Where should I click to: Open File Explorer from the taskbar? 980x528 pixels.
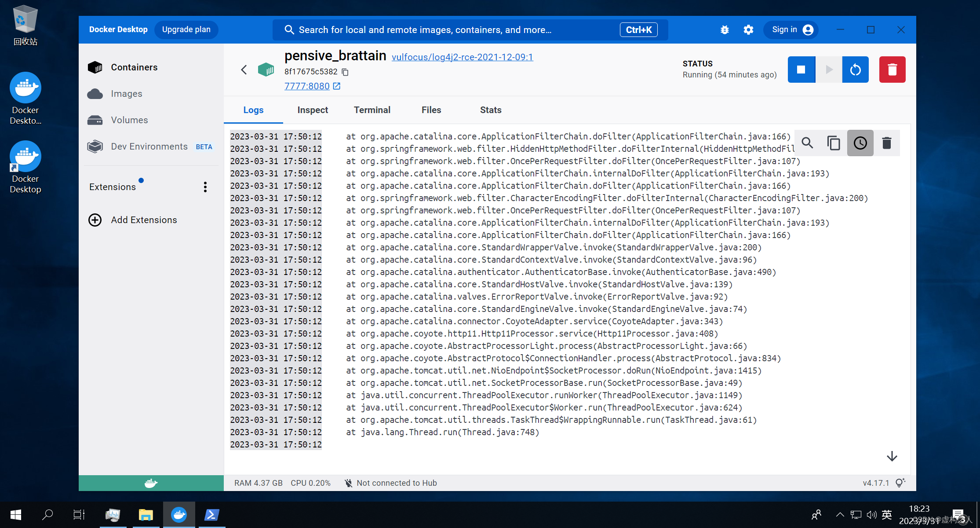pyautogui.click(x=146, y=515)
